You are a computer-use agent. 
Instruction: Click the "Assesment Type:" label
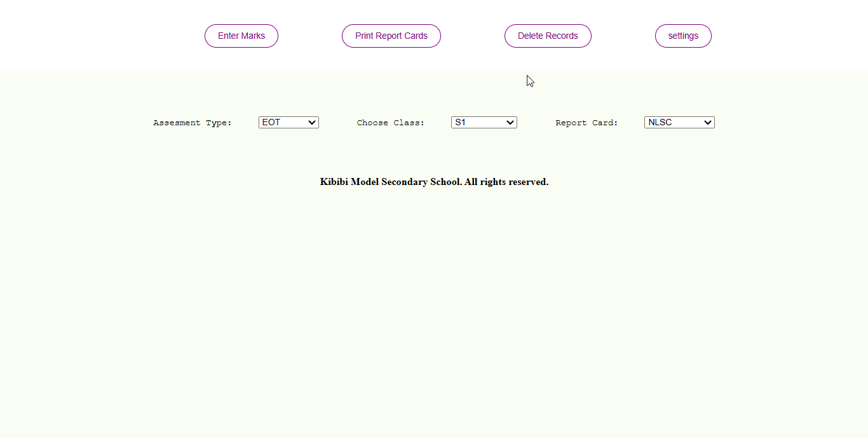(x=193, y=123)
